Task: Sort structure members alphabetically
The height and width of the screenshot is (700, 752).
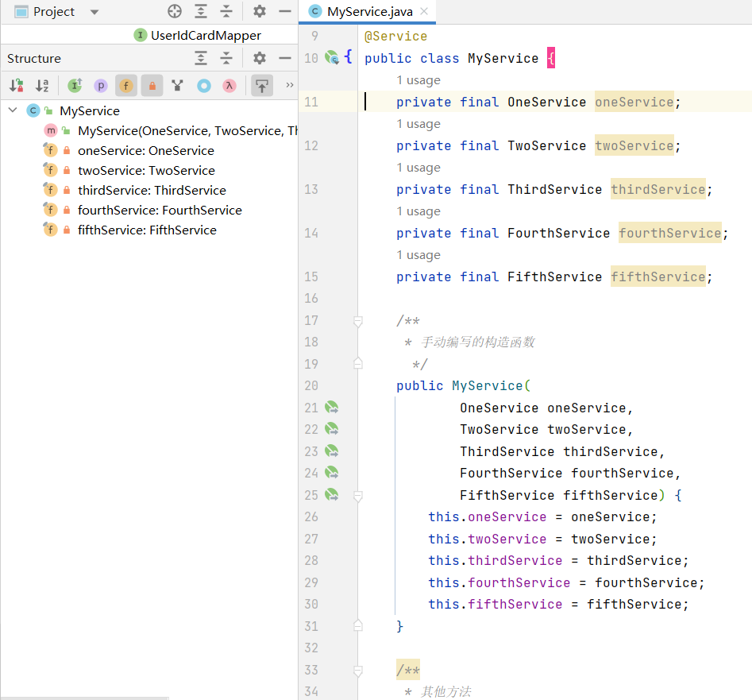Action: [x=42, y=85]
